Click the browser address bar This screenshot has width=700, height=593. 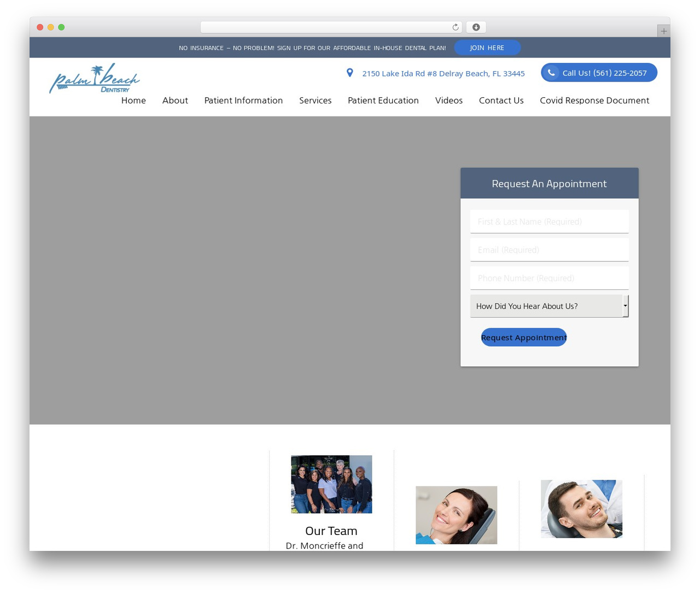tap(331, 27)
